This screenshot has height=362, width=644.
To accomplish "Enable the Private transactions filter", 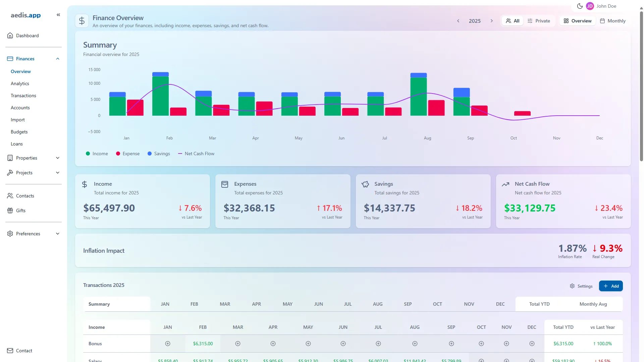I will click(539, 21).
